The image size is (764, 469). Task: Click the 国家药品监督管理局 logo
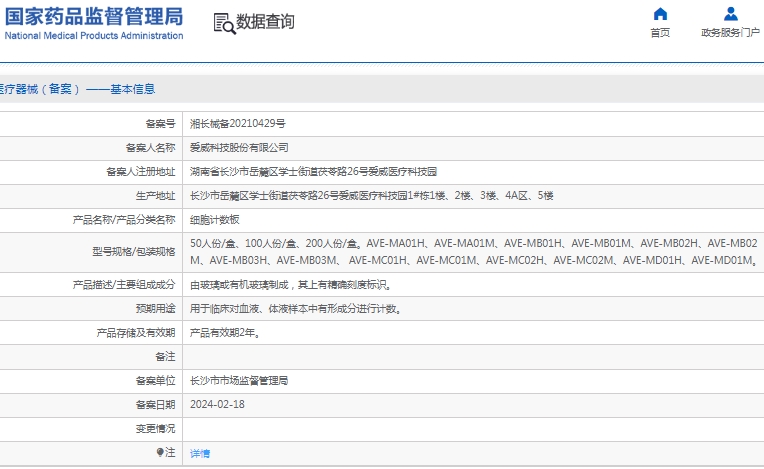94,16
